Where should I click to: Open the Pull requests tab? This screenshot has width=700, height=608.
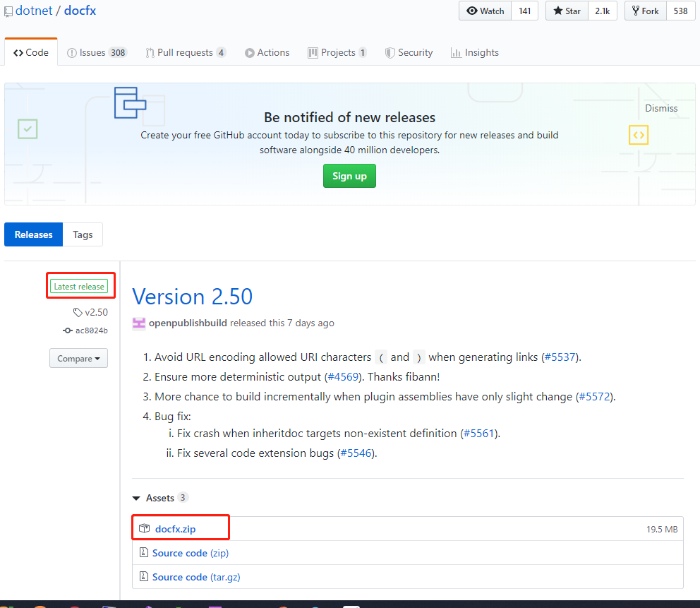point(186,52)
